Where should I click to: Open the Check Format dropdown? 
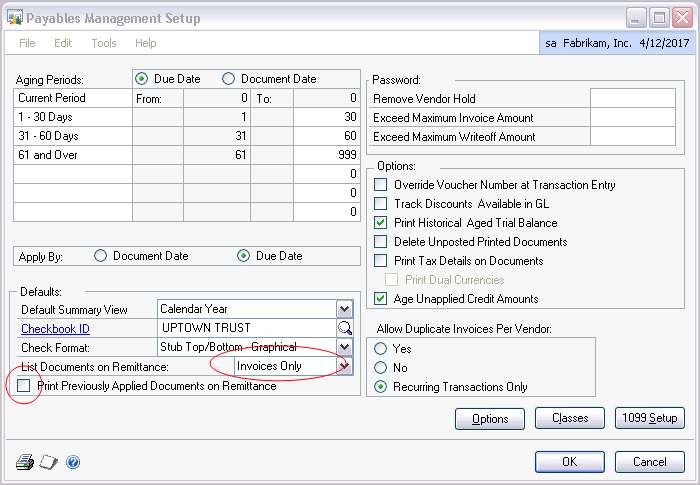345,347
